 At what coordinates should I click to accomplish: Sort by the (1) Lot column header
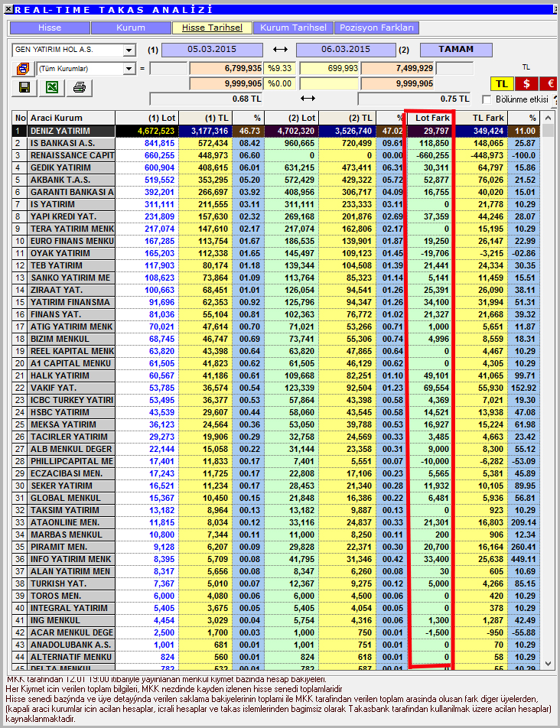coord(147,118)
